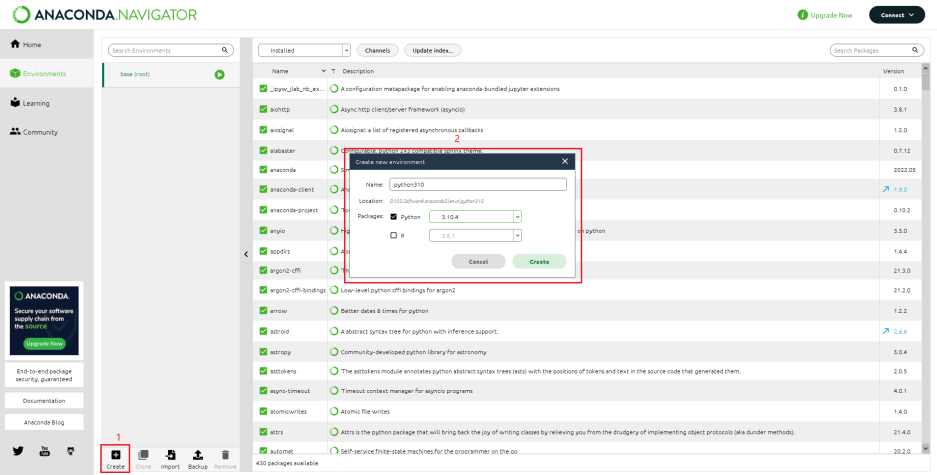Click status circle icon for astropy
Image resolution: width=937 pixels, height=475 pixels.
point(334,351)
